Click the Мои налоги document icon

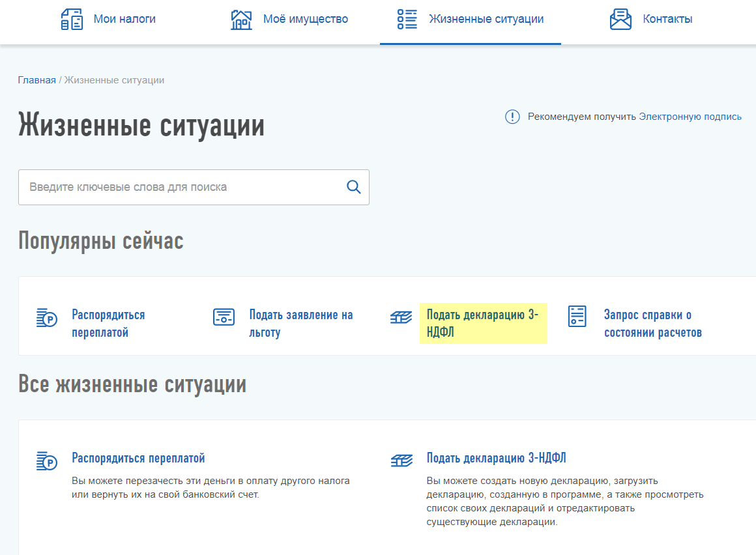pos(72,20)
